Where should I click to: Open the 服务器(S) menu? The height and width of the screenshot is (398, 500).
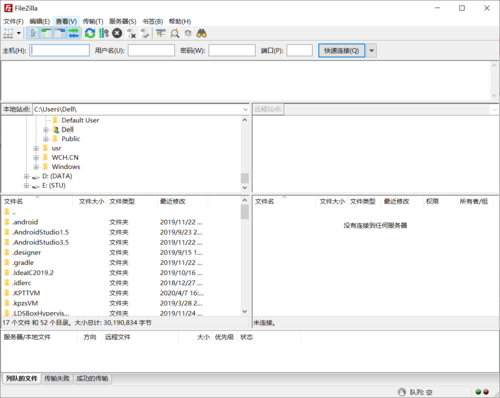coord(123,21)
